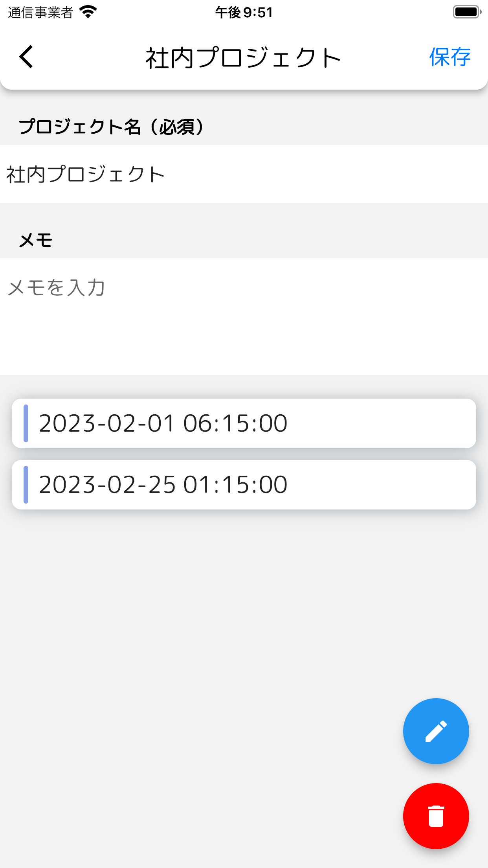
Task: Open the 2023-02-01 06:15:00 entry
Action: 244,423
